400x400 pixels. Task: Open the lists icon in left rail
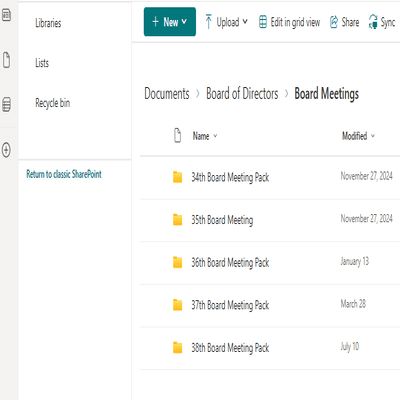coord(6,104)
